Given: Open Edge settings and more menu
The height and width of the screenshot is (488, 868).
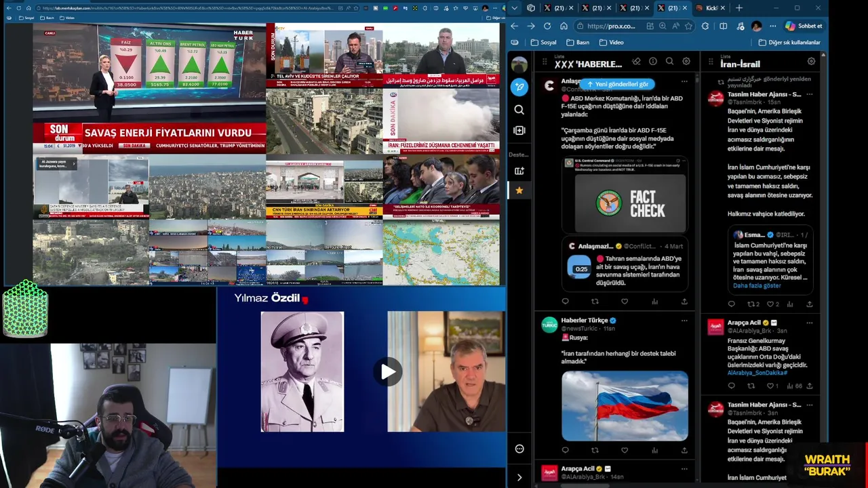Looking at the screenshot, I should pyautogui.click(x=772, y=26).
